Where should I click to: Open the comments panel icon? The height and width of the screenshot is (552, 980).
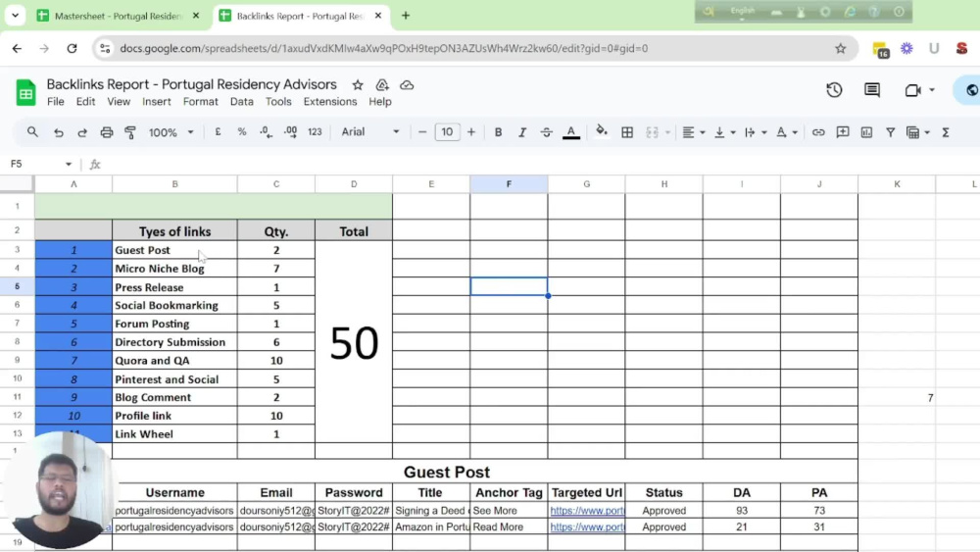pyautogui.click(x=872, y=90)
